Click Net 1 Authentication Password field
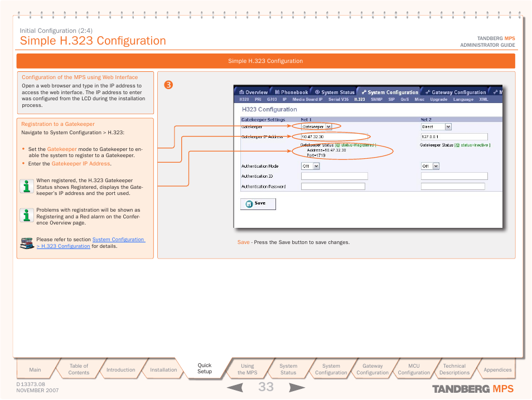The height and width of the screenshot is (400, 532). pos(333,186)
